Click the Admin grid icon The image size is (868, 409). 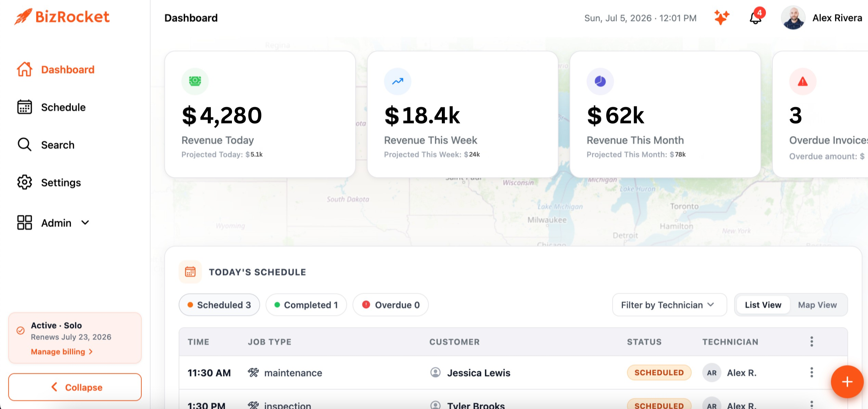pos(24,223)
